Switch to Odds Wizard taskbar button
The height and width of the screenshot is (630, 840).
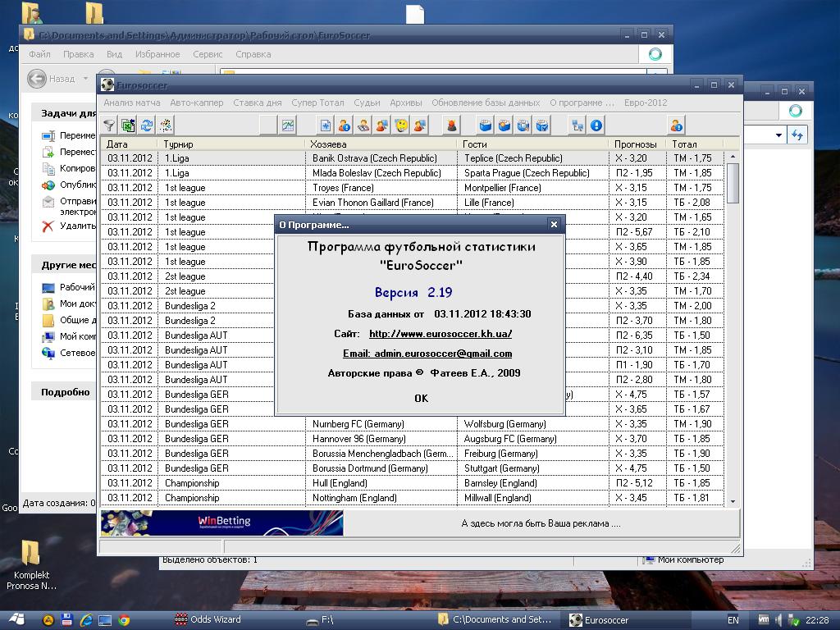209,620
